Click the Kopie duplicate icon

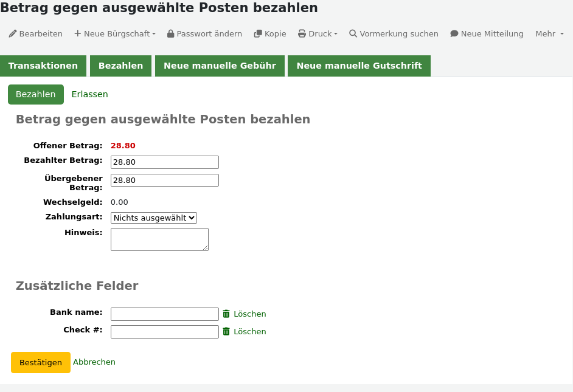click(258, 33)
